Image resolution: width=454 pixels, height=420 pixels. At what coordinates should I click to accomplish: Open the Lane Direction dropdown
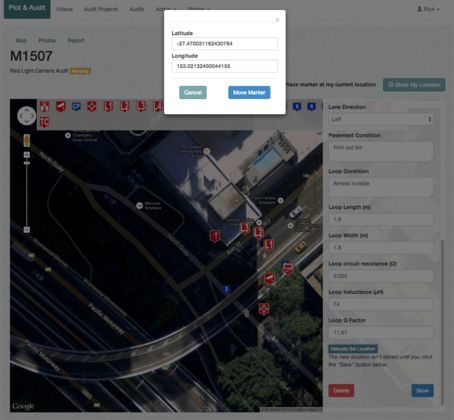coord(381,119)
